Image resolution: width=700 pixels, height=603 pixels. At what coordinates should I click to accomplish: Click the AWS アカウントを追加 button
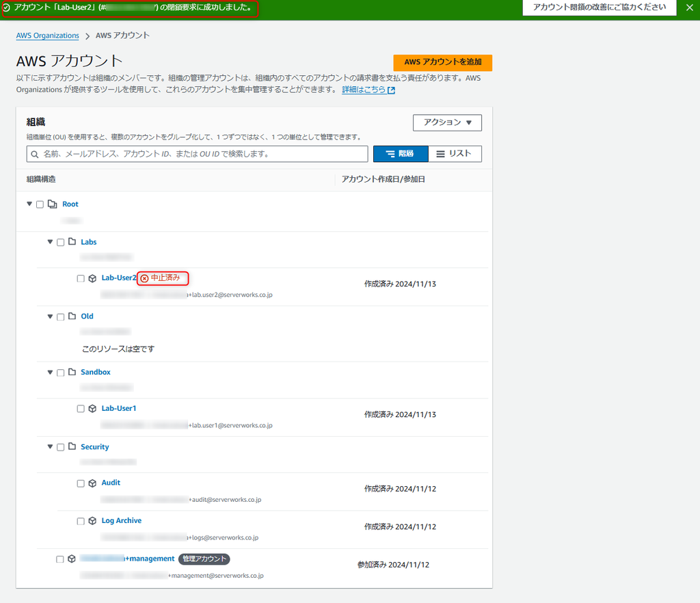point(442,62)
